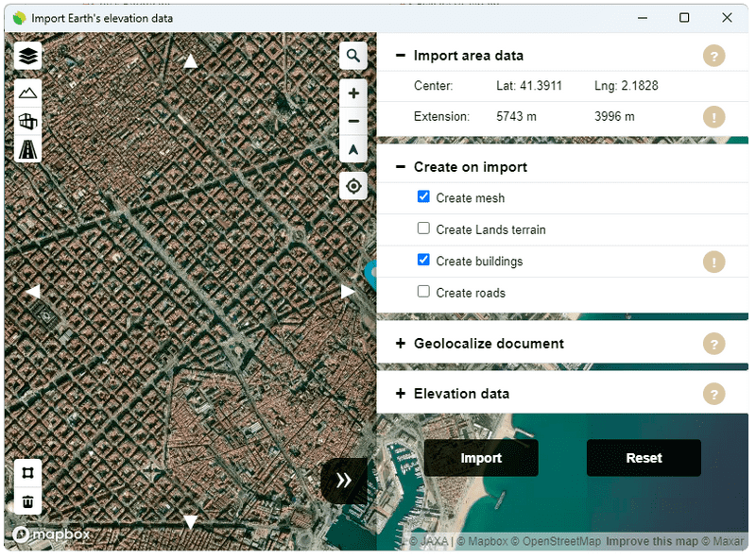This screenshot has width=756, height=559.
Task: Click the 3996 m extension value
Action: (x=615, y=117)
